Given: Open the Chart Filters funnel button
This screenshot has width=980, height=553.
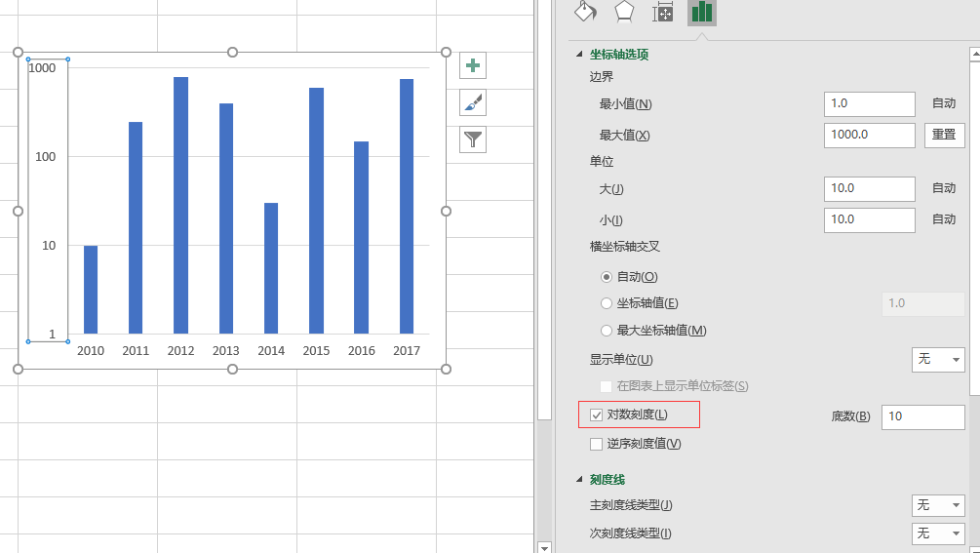Looking at the screenshot, I should pos(473,139).
